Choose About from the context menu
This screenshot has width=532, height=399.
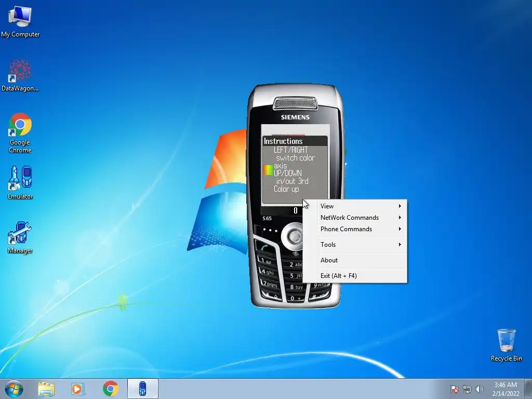pyautogui.click(x=355, y=260)
